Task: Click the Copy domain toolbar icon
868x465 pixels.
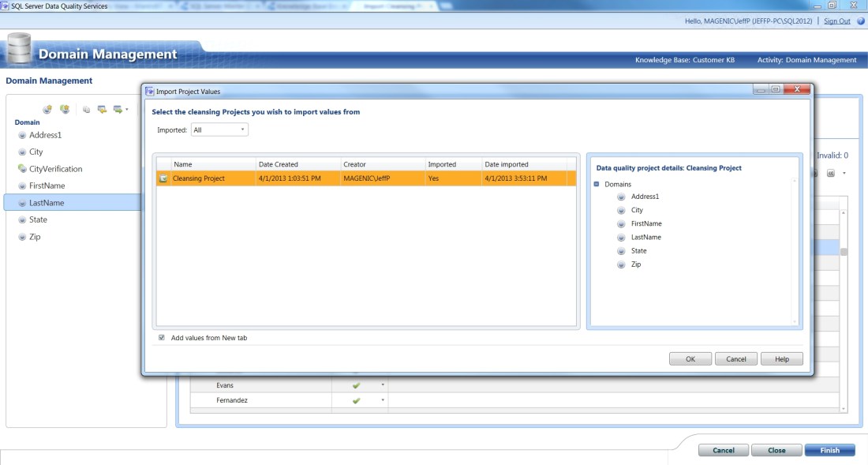Action: [x=85, y=109]
